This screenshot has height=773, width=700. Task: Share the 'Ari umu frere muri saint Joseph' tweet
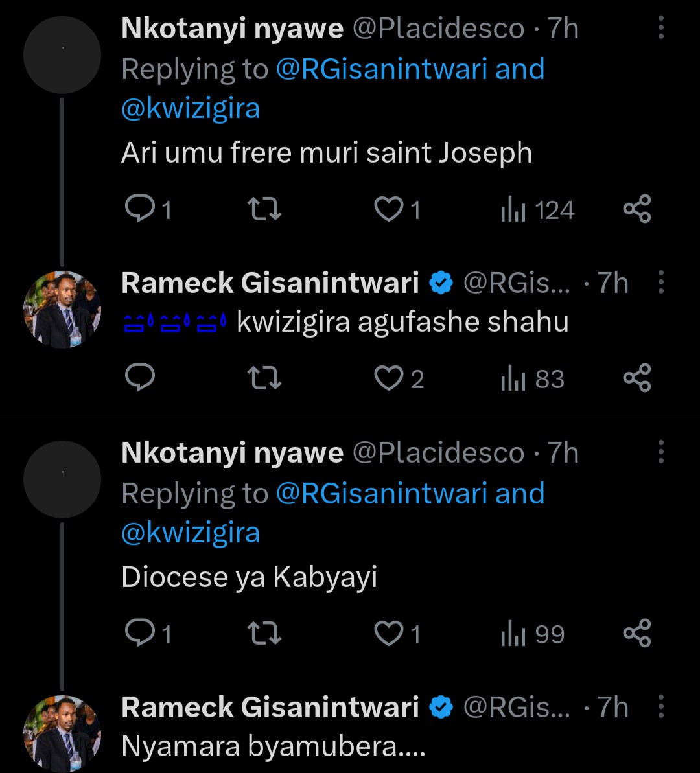[636, 210]
